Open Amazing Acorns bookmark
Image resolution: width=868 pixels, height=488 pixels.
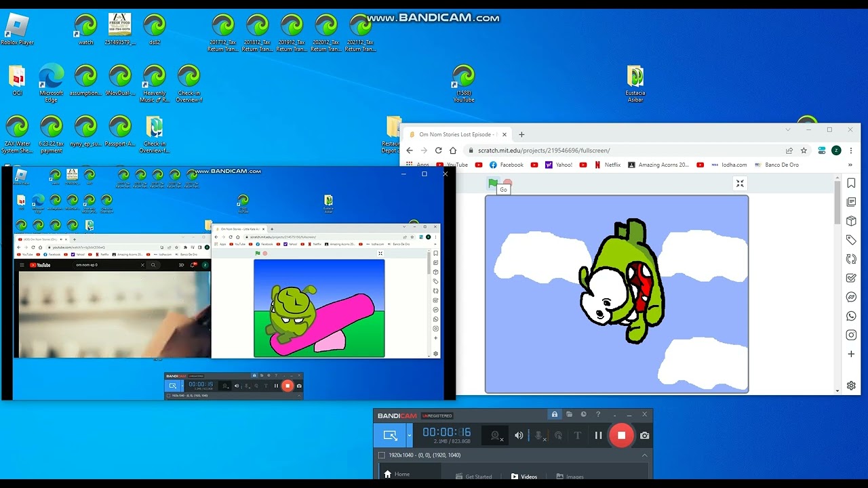click(x=658, y=165)
